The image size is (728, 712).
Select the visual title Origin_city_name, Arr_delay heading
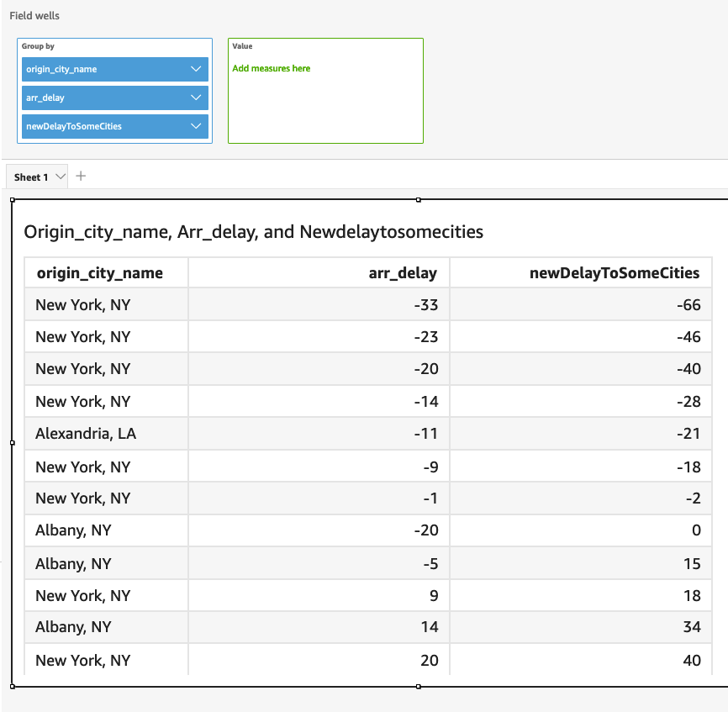(253, 232)
